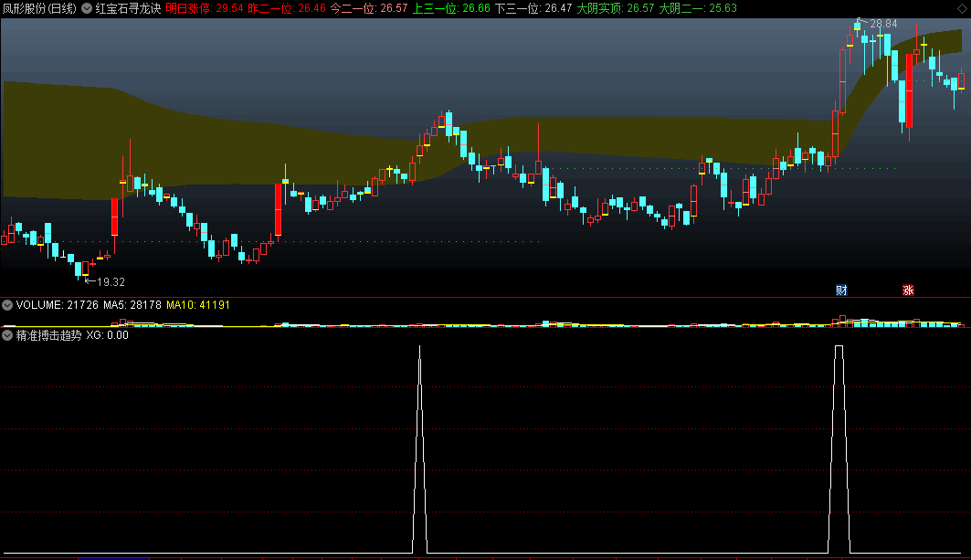Click the 昨二一位: 26.46 value
The width and height of the screenshot is (971, 560).
[287, 8]
